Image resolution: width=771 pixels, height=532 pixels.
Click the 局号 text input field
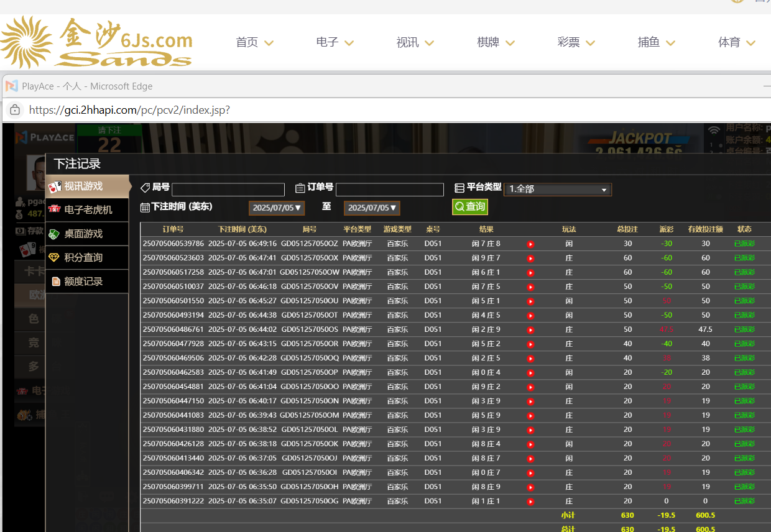(228, 190)
